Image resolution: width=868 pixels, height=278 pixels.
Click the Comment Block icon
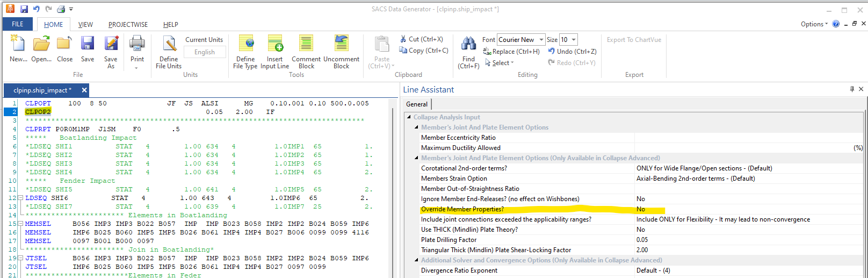pos(306,44)
